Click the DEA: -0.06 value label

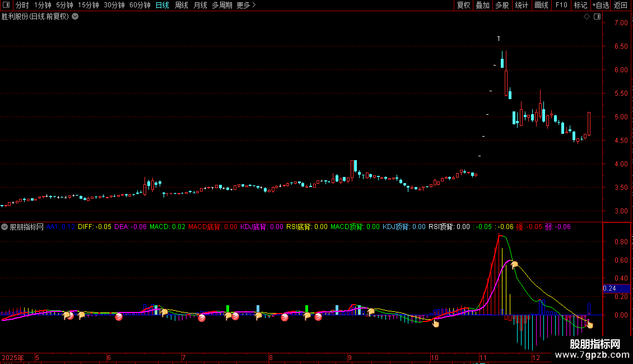[131, 227]
